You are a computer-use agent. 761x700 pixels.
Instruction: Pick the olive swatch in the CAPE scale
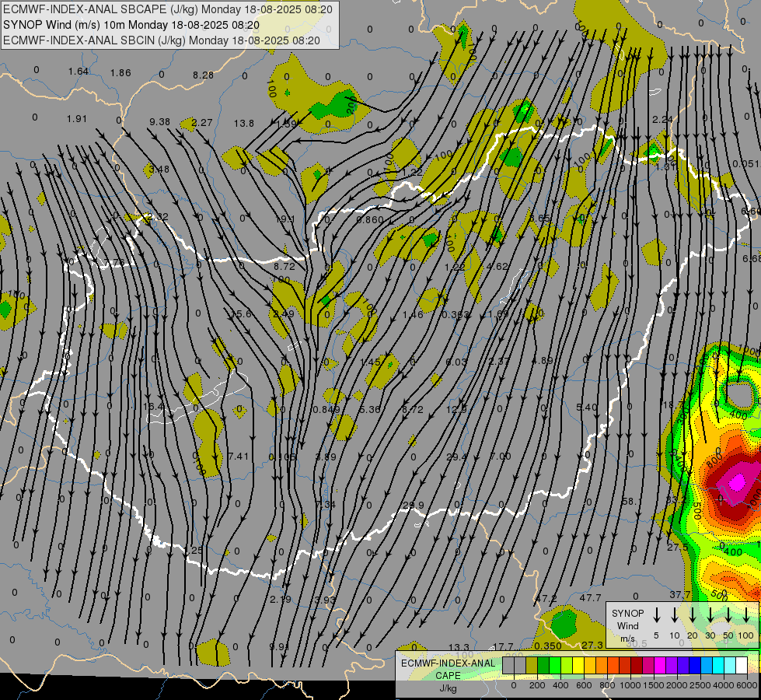tap(532, 665)
